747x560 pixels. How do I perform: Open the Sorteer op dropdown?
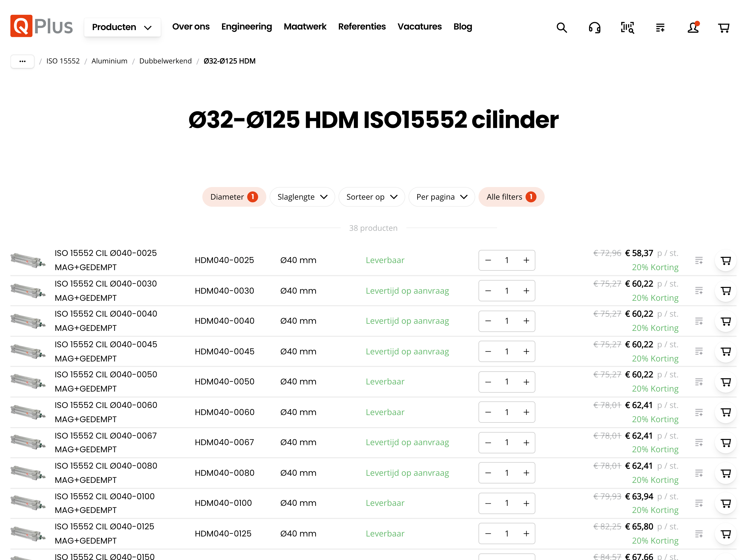click(372, 197)
